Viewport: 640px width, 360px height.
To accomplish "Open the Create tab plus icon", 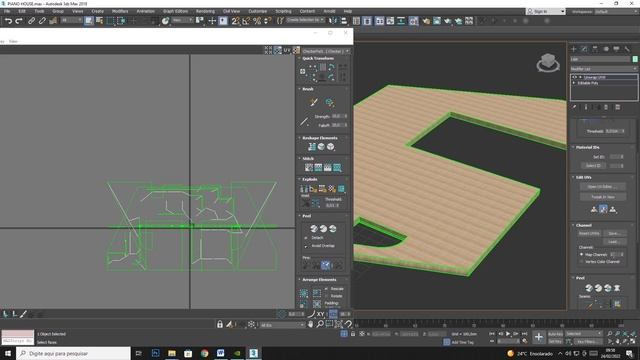I will coord(573,49).
